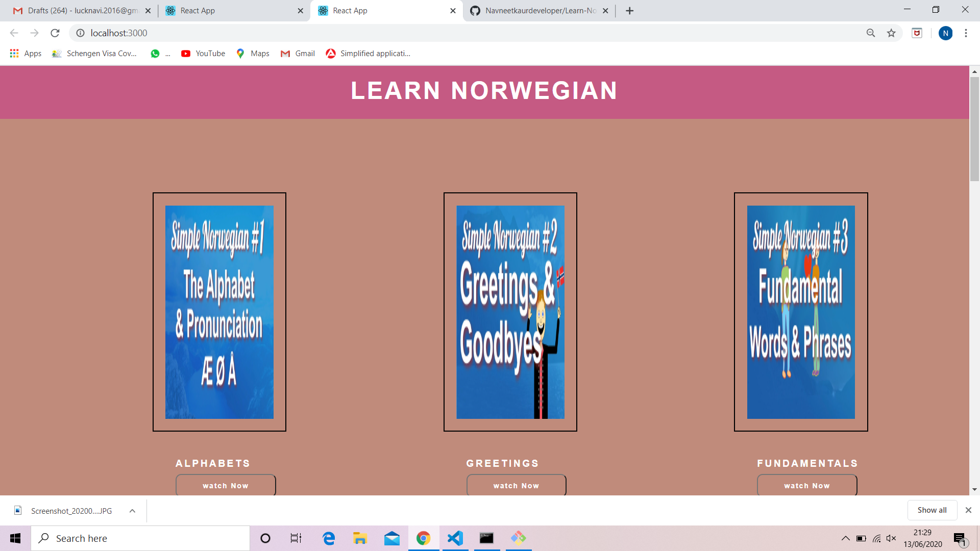Image resolution: width=980 pixels, height=551 pixels.
Task: Click Show all in the downloads bar
Action: pos(932,510)
